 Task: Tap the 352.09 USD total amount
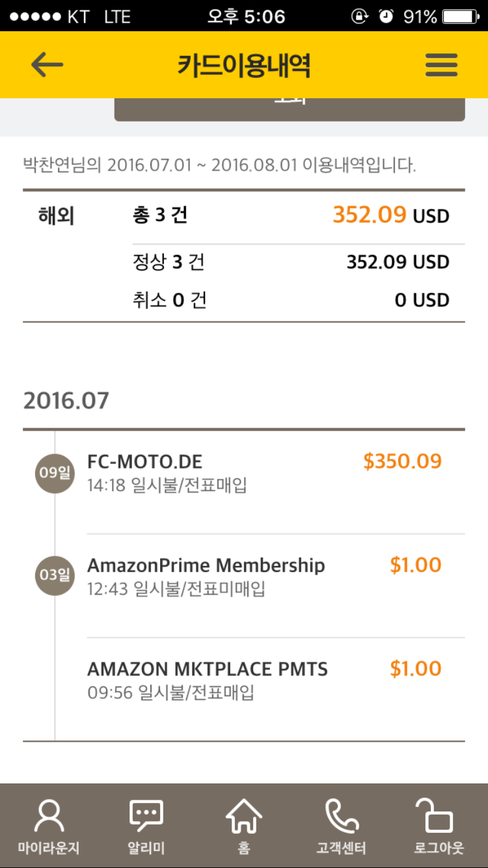[390, 215]
